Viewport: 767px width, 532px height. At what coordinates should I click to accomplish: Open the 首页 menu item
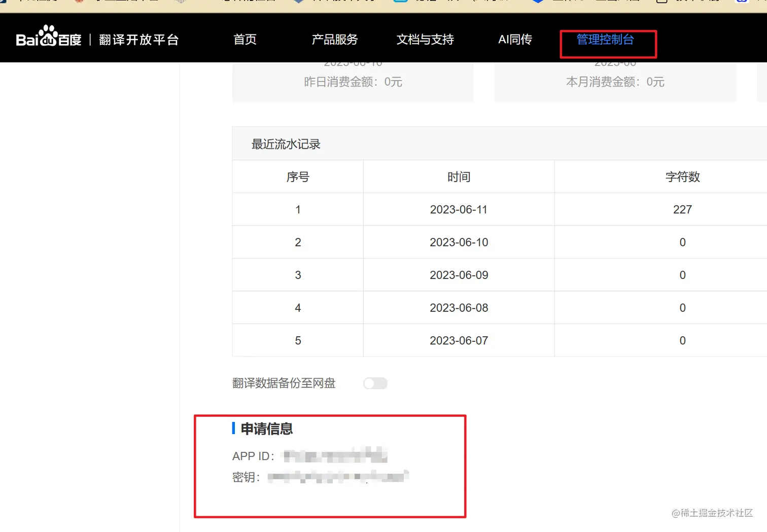click(245, 40)
